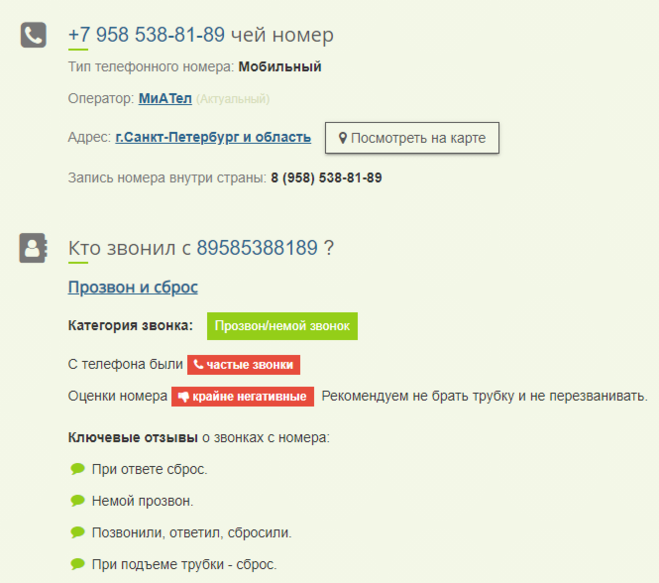Viewport: 659px width, 583px height.
Task: Click speech bubble beside "При подъеме трубки - сброс"
Action: point(77,565)
